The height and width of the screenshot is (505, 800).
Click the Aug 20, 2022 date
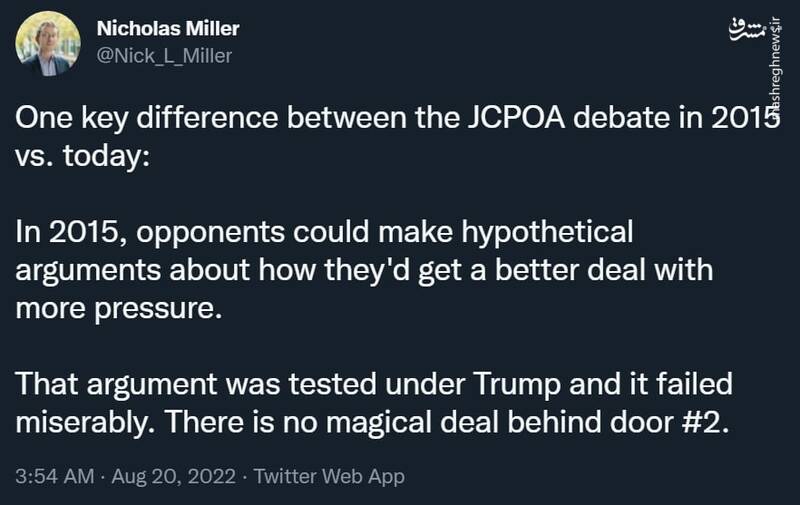[x=173, y=476]
